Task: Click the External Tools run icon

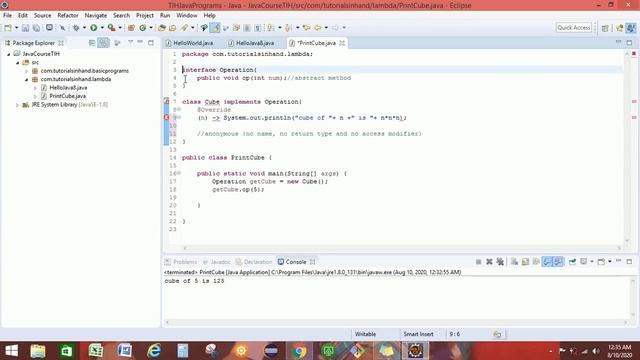Action: [x=111, y=28]
